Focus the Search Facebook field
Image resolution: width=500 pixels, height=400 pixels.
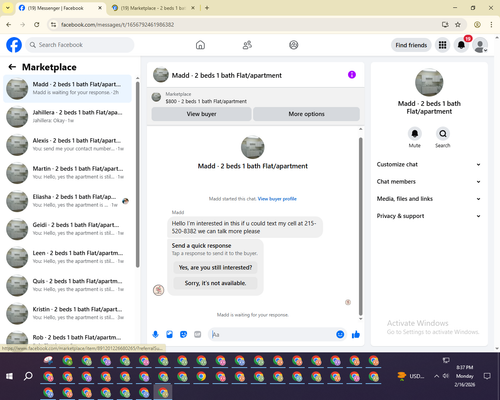(80, 45)
